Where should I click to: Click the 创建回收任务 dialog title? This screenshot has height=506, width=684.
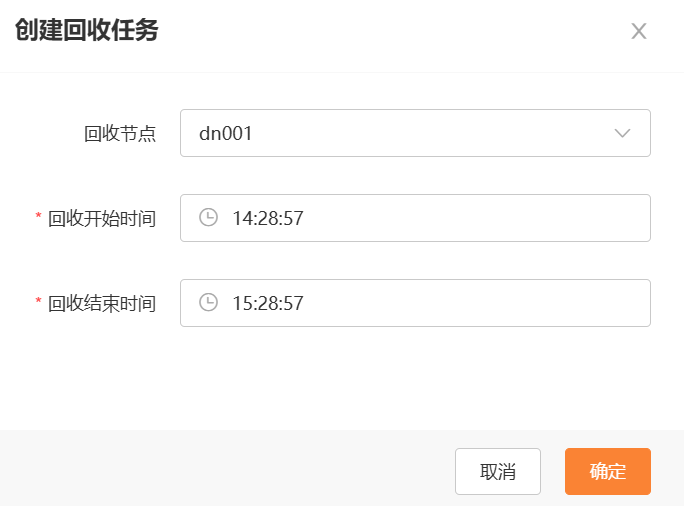(87, 30)
